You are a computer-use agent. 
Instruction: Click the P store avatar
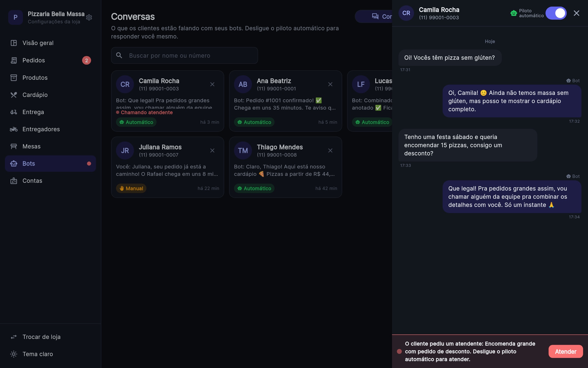16,17
